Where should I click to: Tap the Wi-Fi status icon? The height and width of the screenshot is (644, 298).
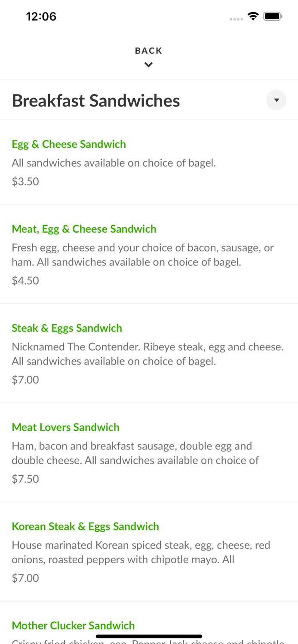click(x=253, y=16)
